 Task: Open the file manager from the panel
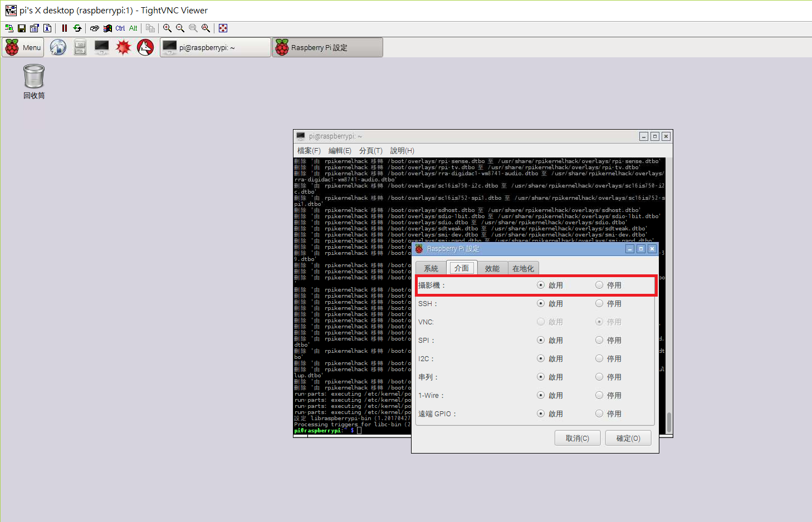(x=80, y=47)
